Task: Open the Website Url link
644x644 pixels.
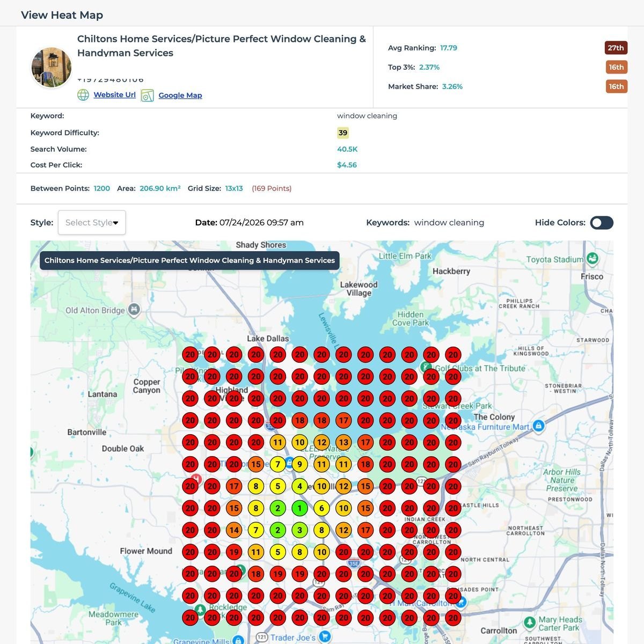Action: click(114, 94)
